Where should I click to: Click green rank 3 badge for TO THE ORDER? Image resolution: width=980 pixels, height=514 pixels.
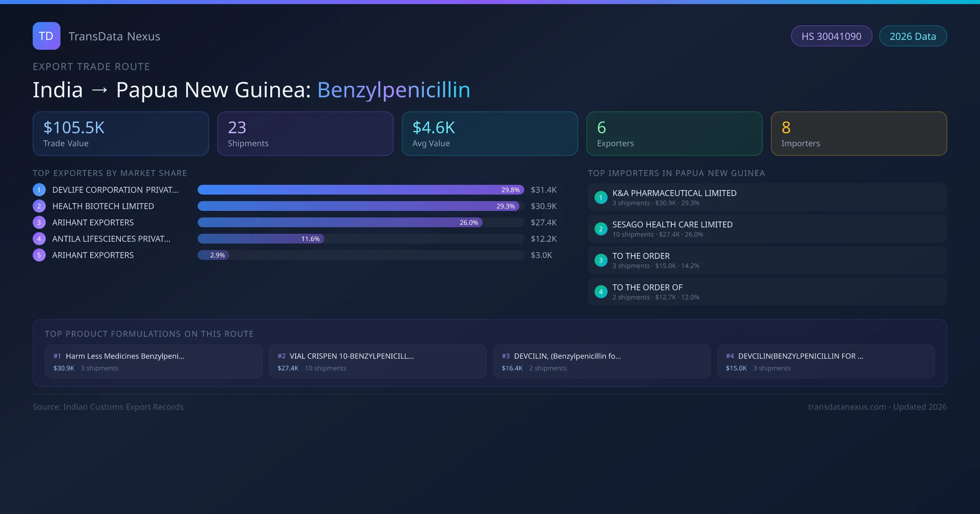(601, 260)
